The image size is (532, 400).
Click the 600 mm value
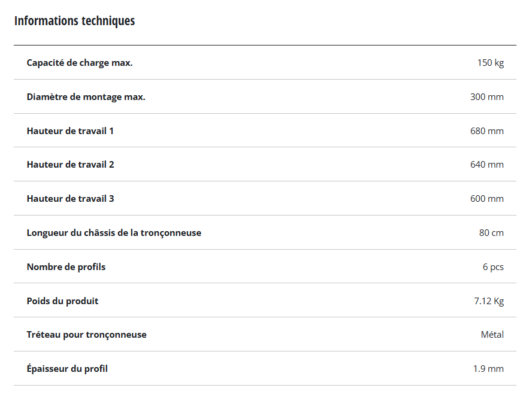tap(486, 199)
